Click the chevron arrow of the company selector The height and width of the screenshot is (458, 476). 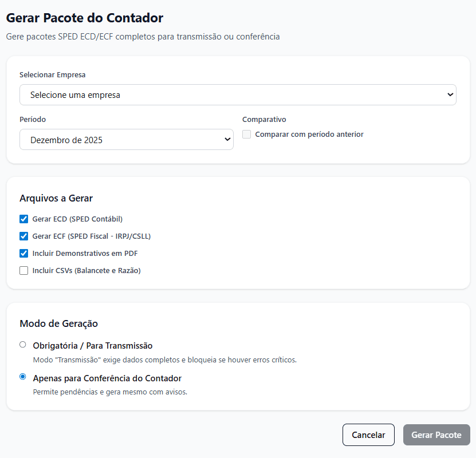pyautogui.click(x=450, y=95)
